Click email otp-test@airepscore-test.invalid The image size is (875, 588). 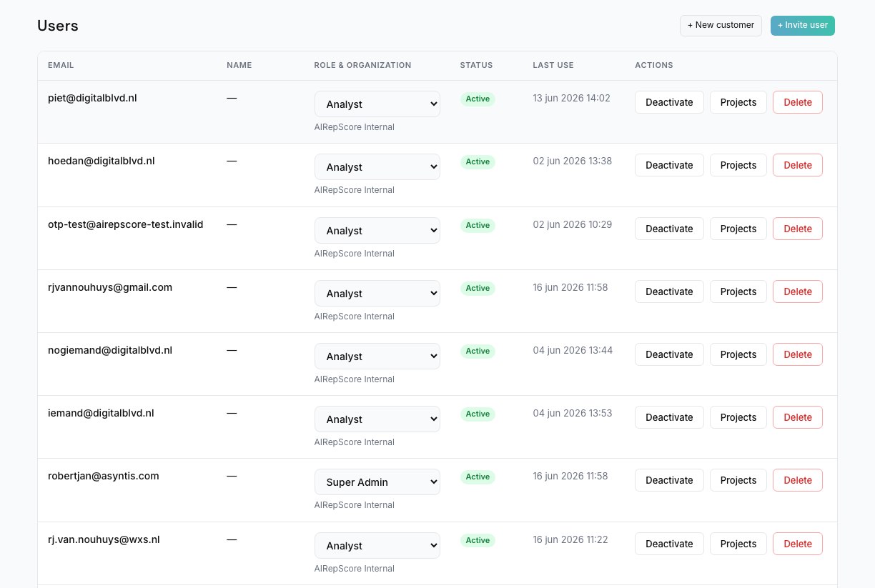point(126,224)
